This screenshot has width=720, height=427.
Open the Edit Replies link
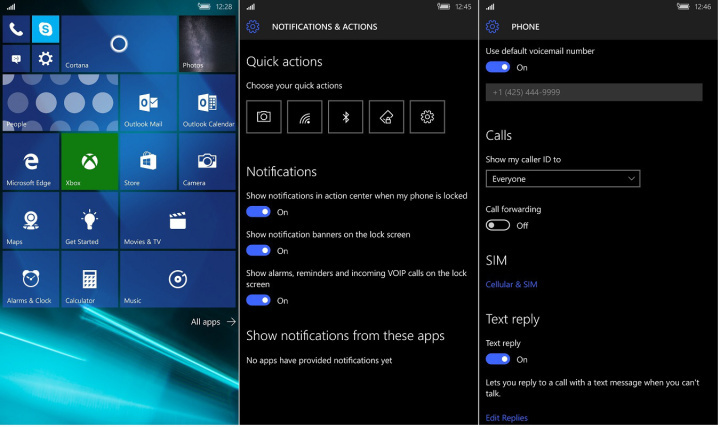tap(506, 418)
